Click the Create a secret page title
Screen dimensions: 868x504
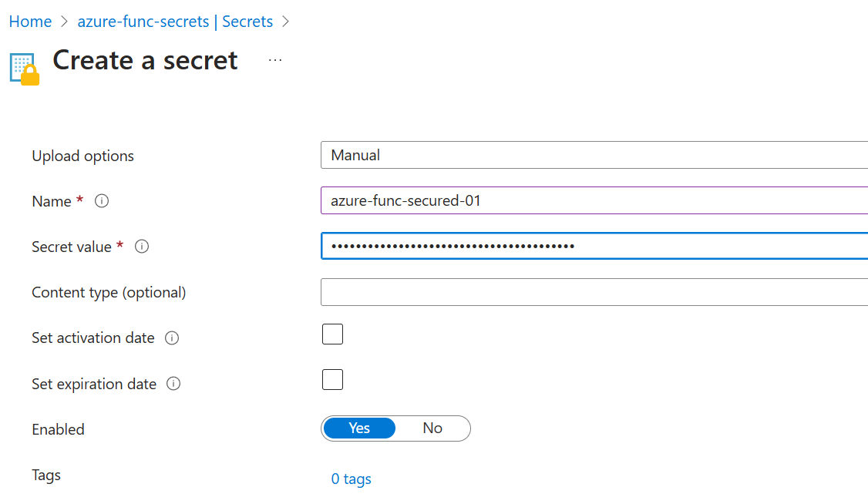pyautogui.click(x=145, y=60)
